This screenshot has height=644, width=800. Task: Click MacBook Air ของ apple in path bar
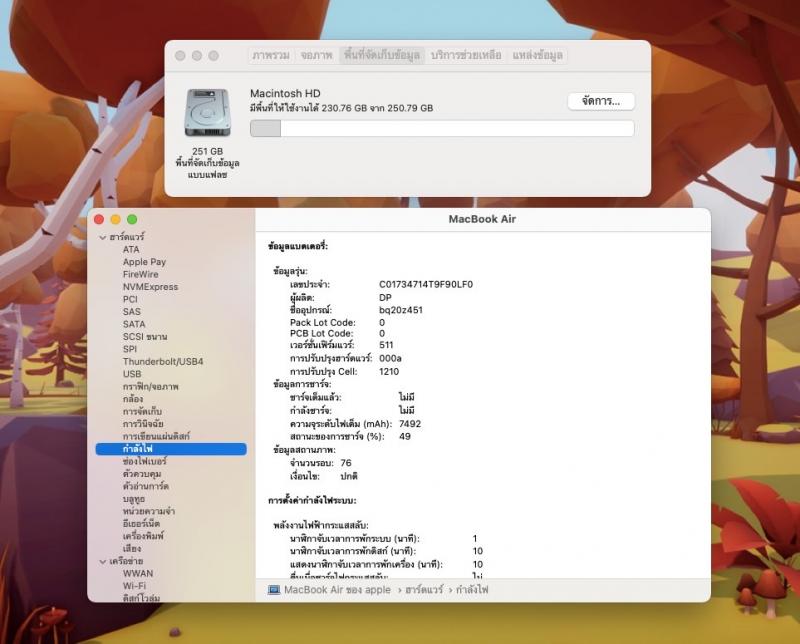pyautogui.click(x=337, y=590)
